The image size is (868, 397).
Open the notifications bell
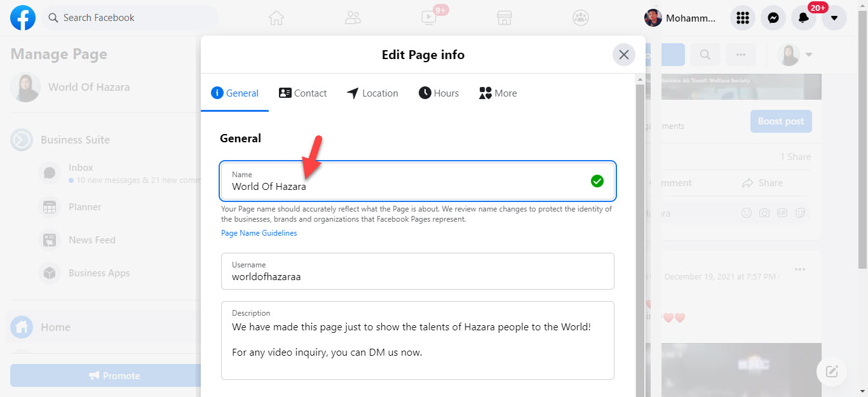tap(804, 18)
